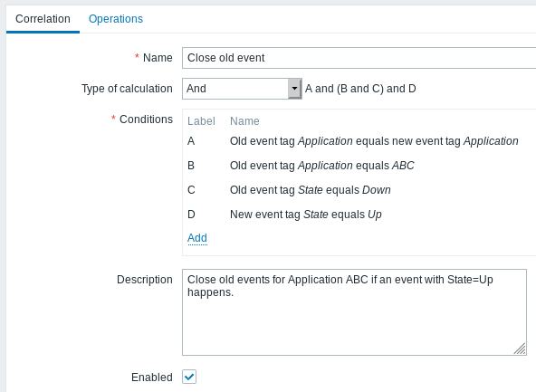Viewport: 536px width, 392px height.
Task: Click the Description field label
Action: click(145, 280)
